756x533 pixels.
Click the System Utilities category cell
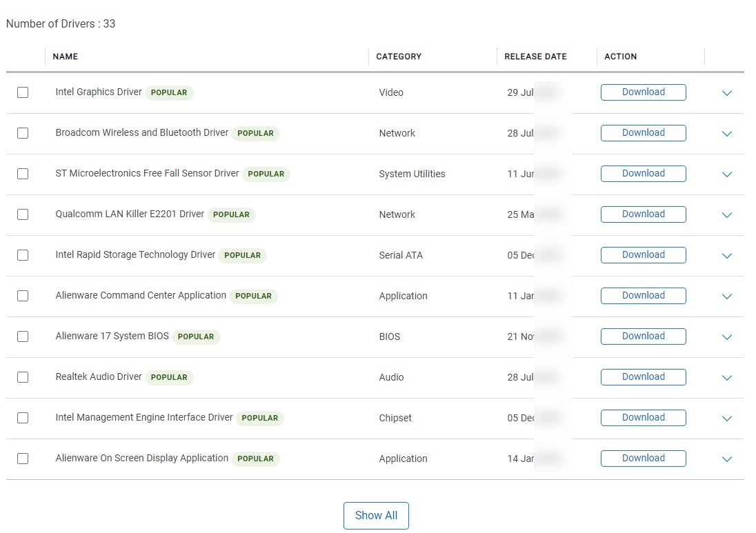[x=412, y=174]
